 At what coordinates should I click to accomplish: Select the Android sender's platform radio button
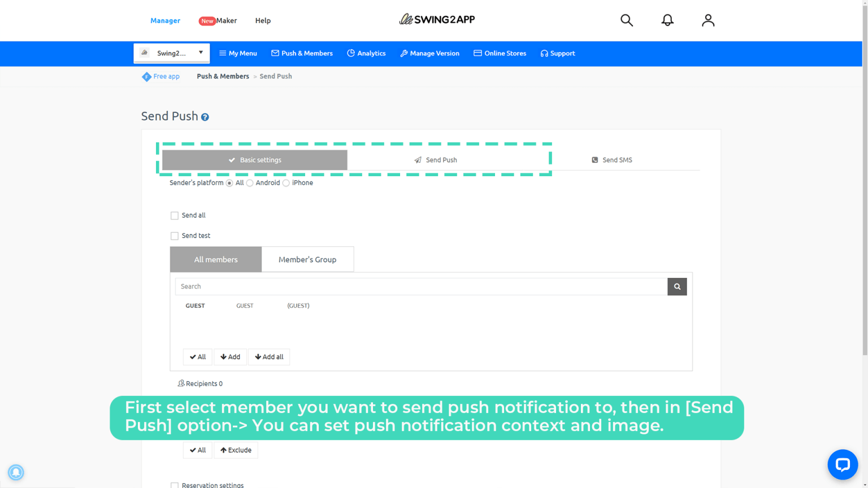point(250,183)
